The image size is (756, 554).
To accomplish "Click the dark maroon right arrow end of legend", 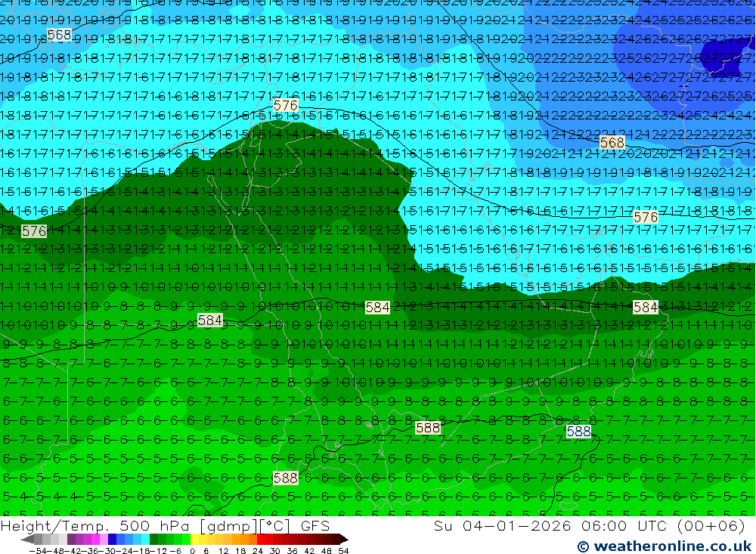I will pos(344,539).
